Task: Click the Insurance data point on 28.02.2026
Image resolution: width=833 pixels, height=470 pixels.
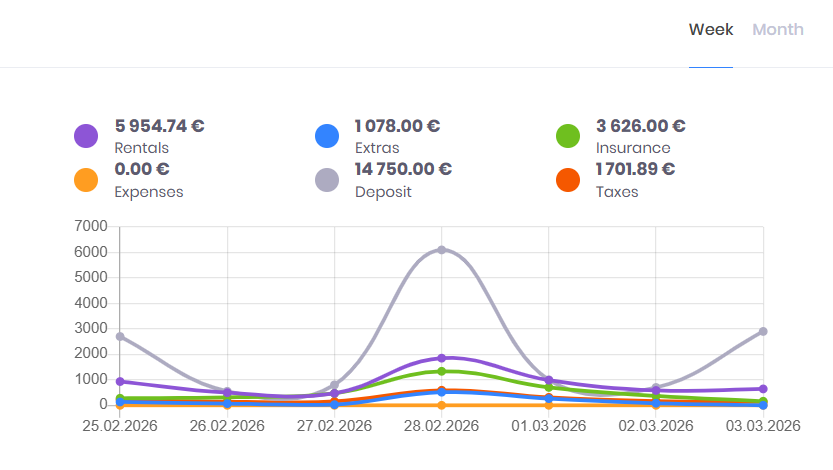Action: (x=441, y=371)
